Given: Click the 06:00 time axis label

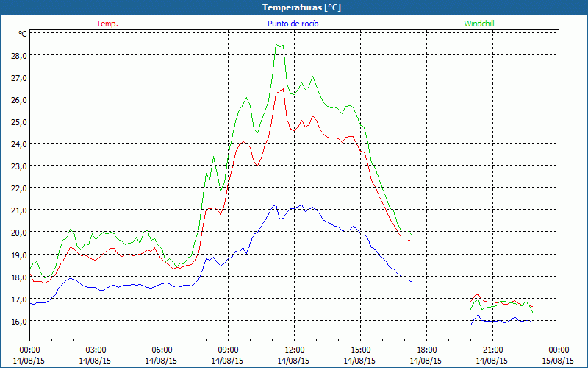Looking at the screenshot, I should click(162, 350).
